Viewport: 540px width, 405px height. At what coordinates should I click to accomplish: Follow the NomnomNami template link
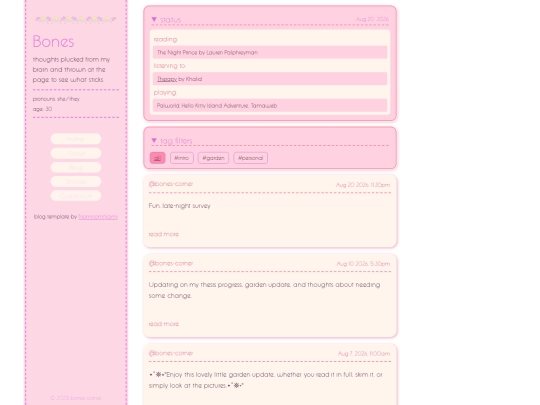[98, 217]
